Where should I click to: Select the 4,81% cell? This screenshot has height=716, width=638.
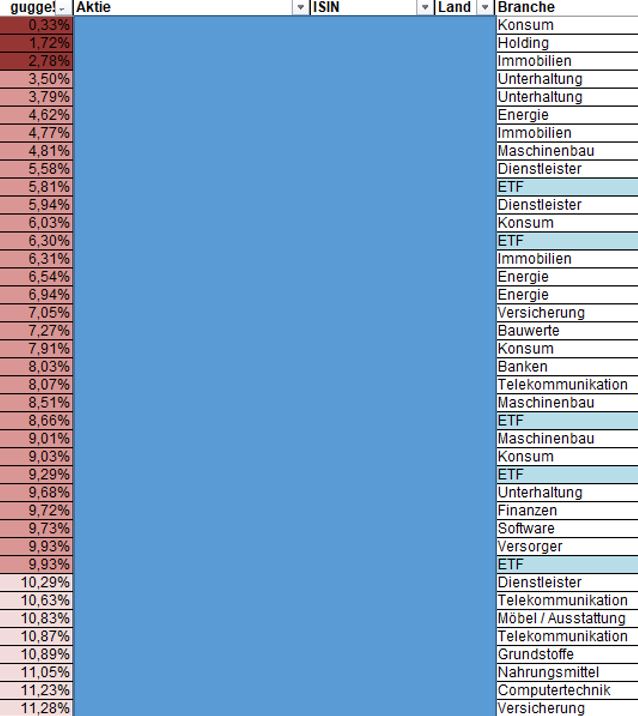[x=36, y=151]
